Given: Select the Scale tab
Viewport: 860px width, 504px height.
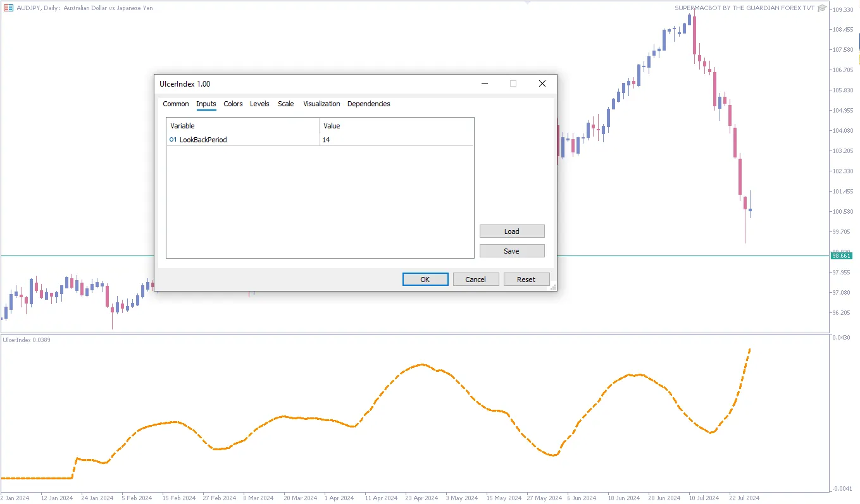Looking at the screenshot, I should (x=286, y=104).
